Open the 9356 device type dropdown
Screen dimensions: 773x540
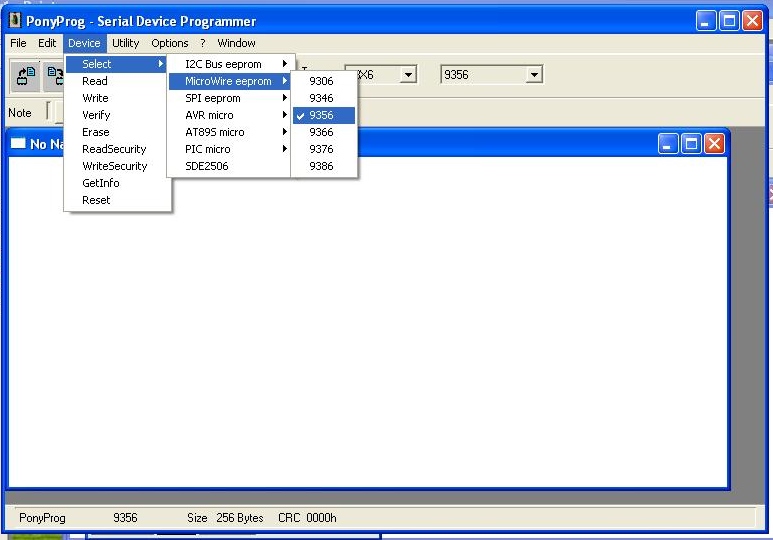[x=534, y=75]
